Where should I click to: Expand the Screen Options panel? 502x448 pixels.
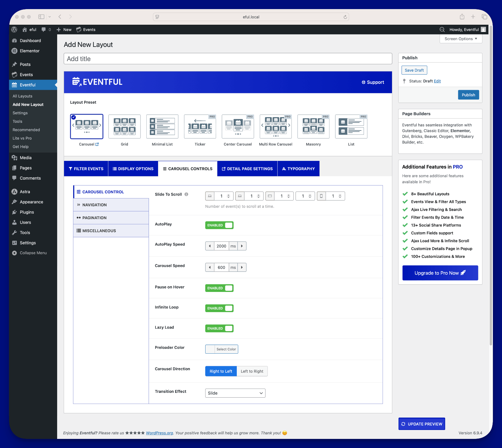[x=460, y=39]
